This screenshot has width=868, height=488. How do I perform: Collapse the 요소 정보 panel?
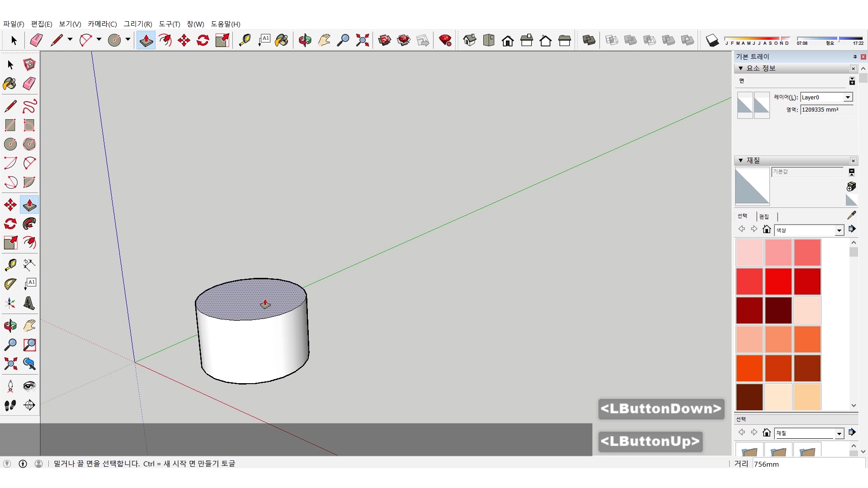(741, 68)
